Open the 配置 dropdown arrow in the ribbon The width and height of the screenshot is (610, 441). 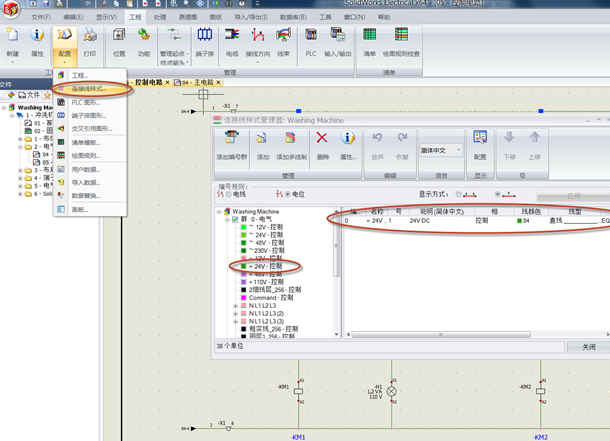[65, 62]
